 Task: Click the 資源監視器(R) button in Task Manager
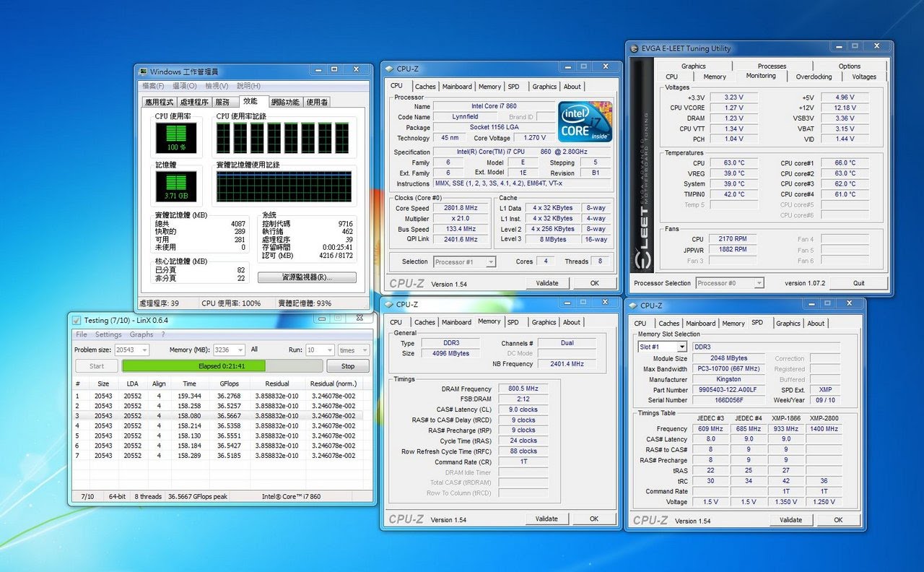[307, 277]
